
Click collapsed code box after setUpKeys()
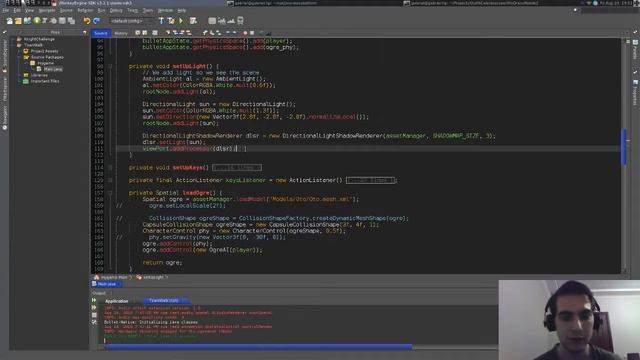[x=237, y=167]
